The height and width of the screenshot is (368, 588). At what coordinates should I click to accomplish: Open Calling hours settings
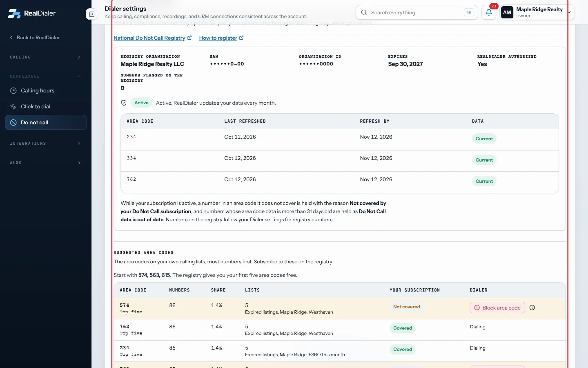coord(46,91)
